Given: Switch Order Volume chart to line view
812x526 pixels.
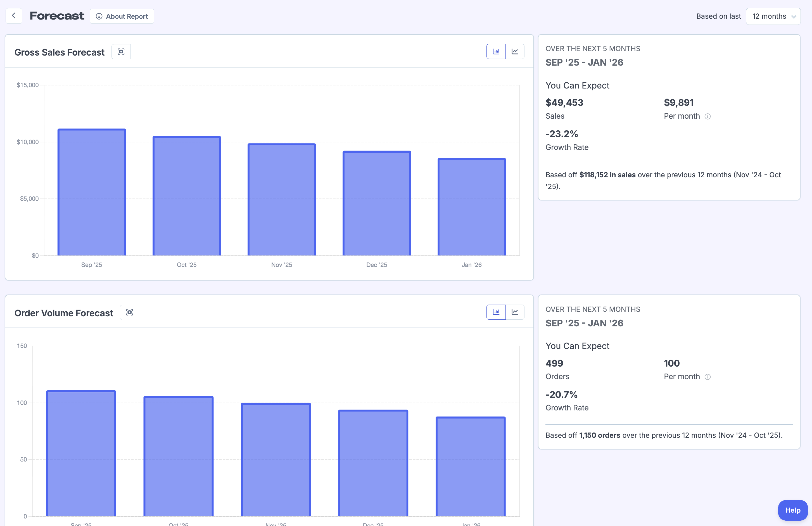Looking at the screenshot, I should click(514, 312).
